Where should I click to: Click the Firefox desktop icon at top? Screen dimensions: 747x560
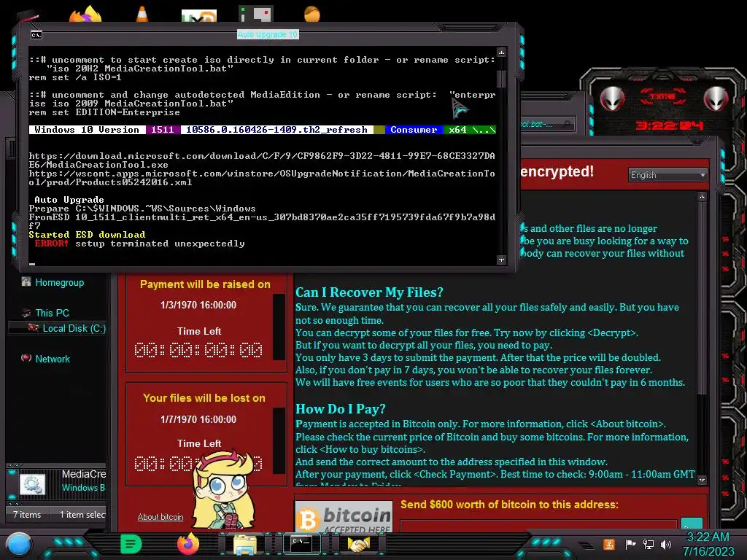[86, 15]
